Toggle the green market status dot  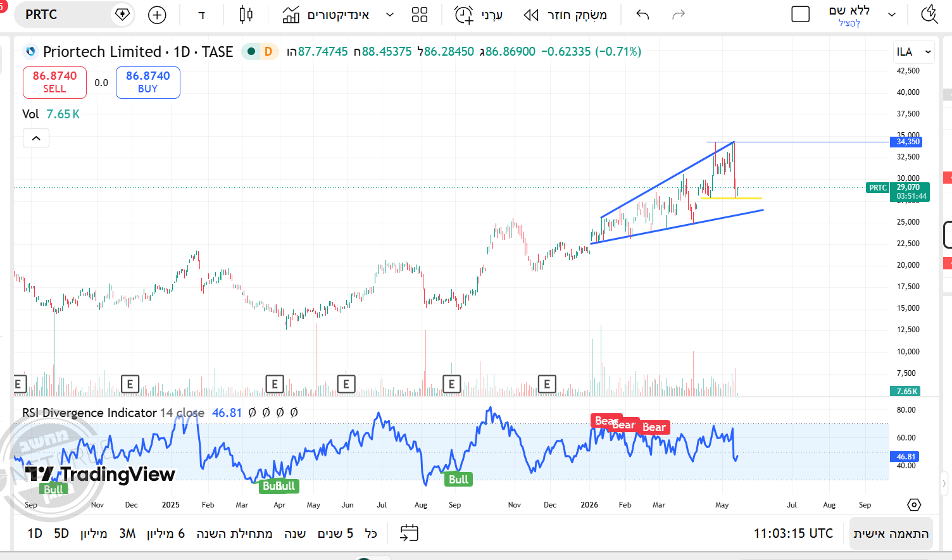point(252,51)
